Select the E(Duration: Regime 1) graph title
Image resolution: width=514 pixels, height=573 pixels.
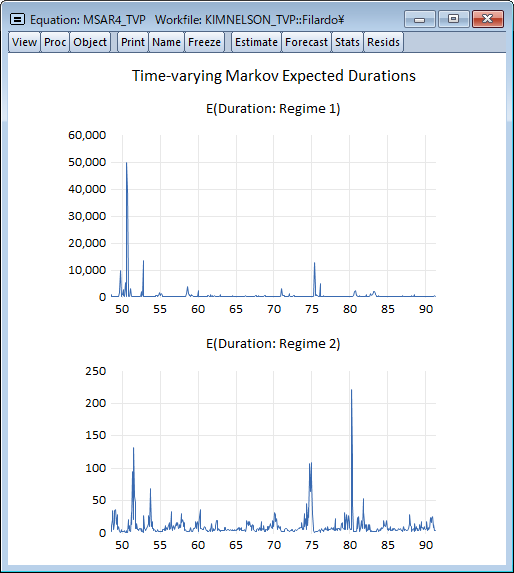[x=273, y=109]
